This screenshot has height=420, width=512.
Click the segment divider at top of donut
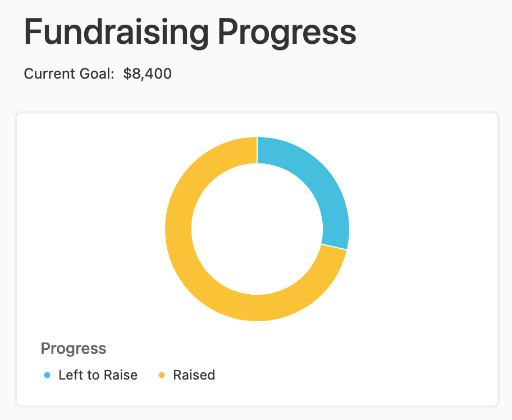pos(257,150)
